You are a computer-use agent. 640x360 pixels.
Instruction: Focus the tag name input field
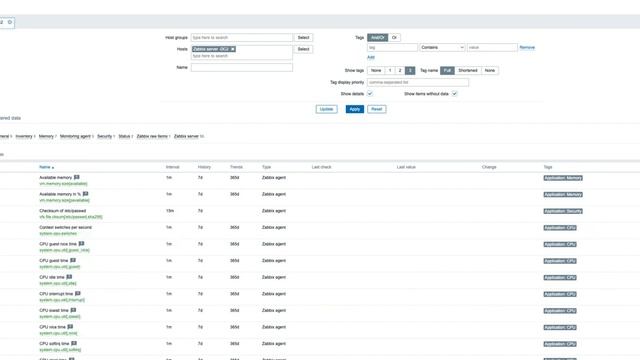[x=392, y=47]
